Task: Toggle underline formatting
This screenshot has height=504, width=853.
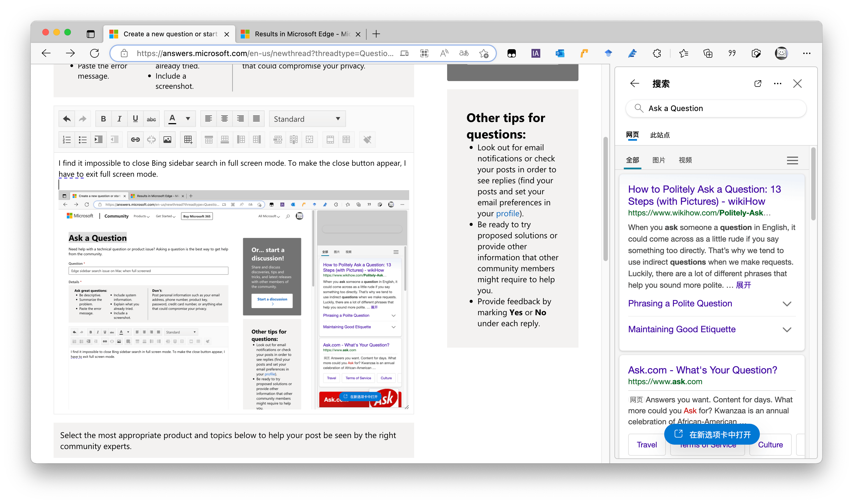Action: (x=135, y=119)
